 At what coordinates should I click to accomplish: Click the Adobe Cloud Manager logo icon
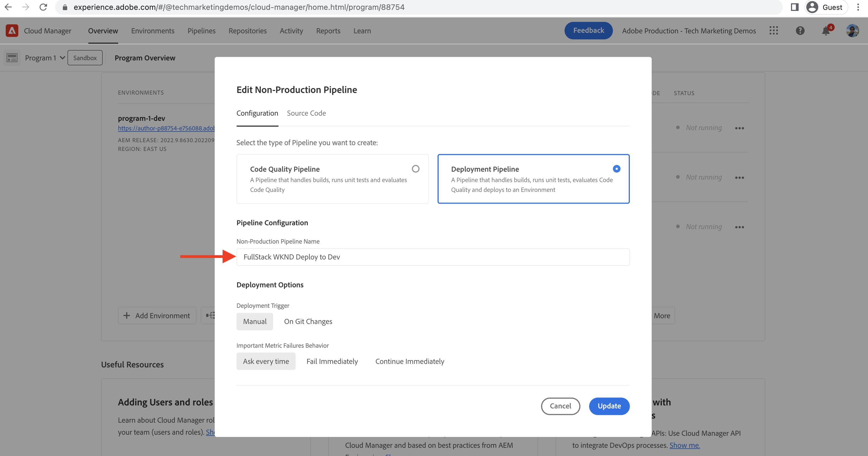point(12,31)
